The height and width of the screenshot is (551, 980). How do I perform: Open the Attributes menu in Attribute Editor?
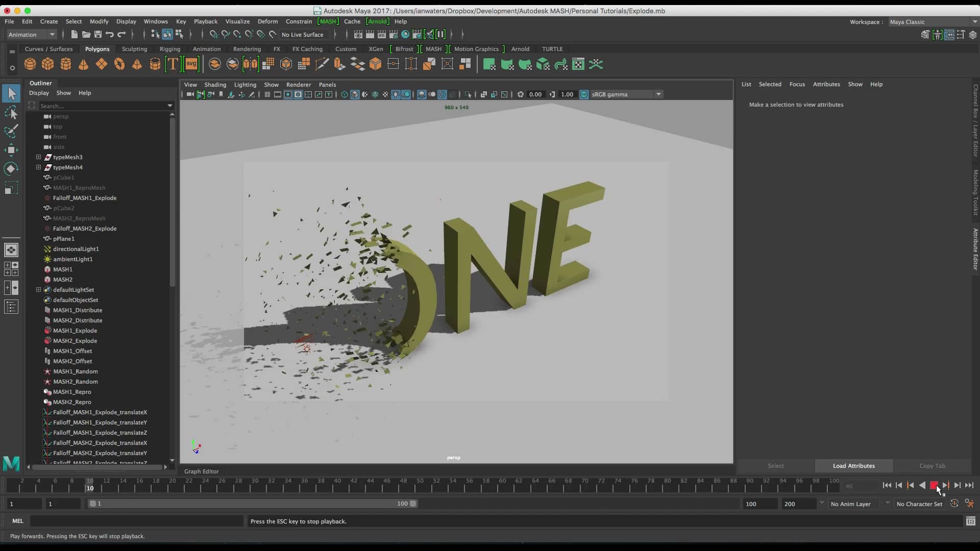(x=826, y=84)
